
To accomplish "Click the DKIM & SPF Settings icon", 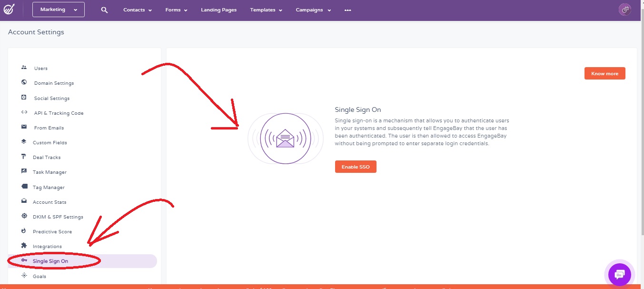I will point(24,216).
